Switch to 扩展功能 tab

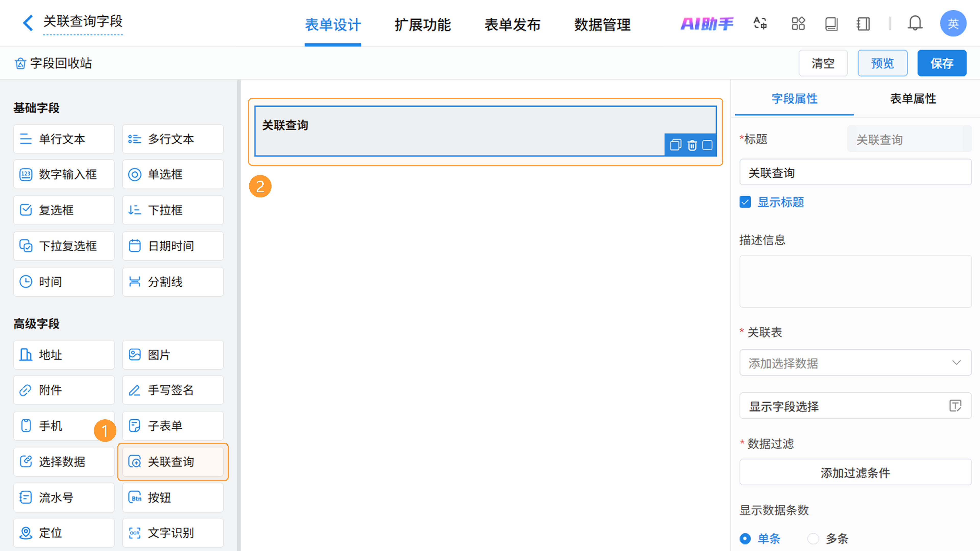423,25
